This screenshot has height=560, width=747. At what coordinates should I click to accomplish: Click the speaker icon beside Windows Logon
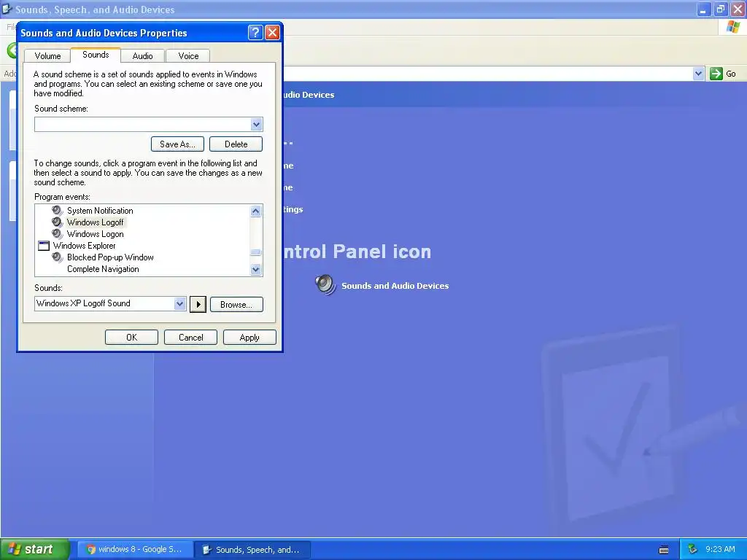tap(57, 234)
